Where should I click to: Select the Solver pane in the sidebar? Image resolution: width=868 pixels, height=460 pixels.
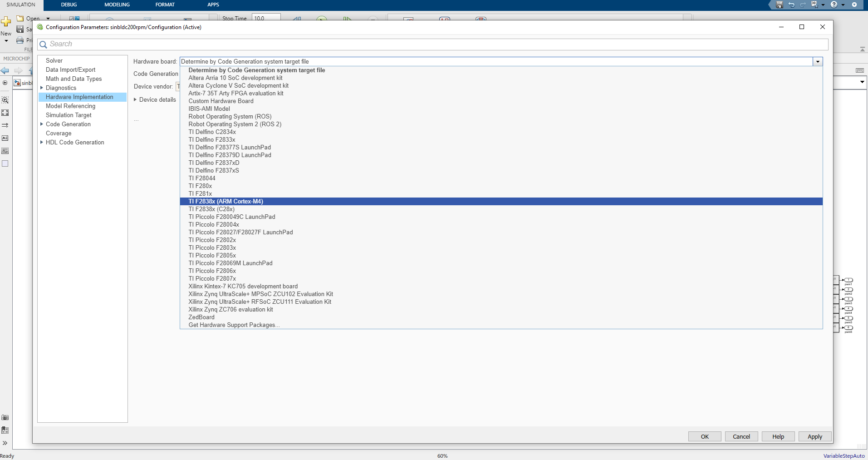click(54, 60)
